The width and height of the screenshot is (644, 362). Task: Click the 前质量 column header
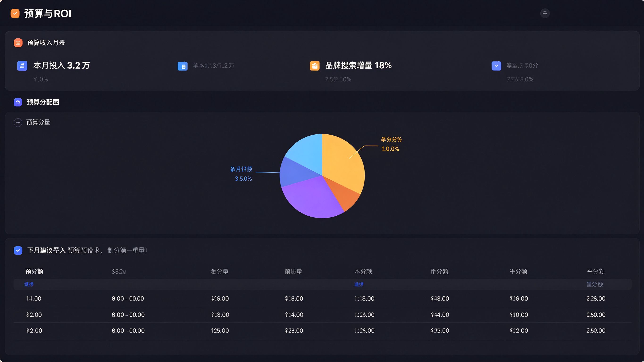coord(293,271)
